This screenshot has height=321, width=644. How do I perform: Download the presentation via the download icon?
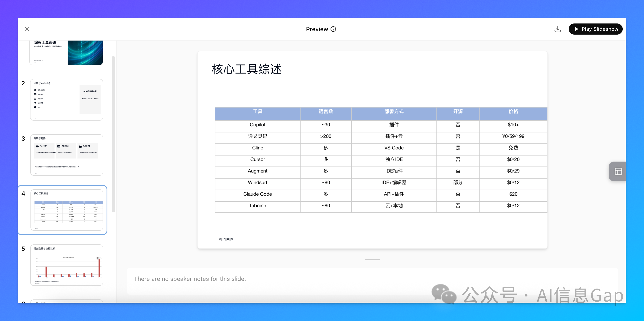(557, 29)
